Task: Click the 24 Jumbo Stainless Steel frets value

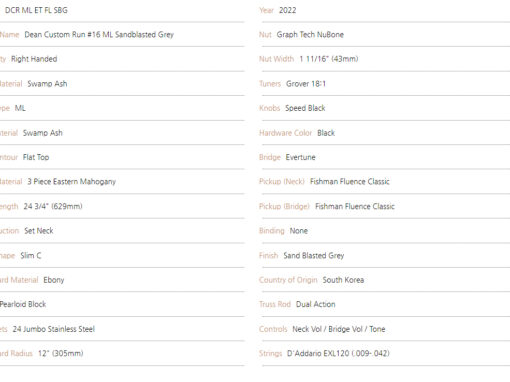Action: pos(54,329)
